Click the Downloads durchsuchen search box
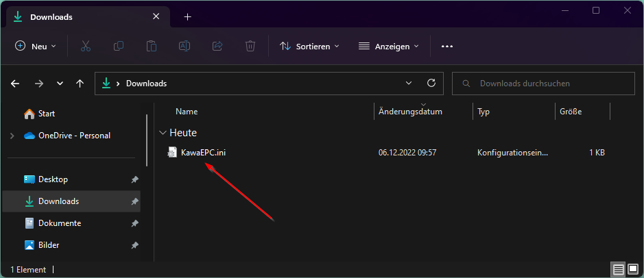This screenshot has height=278, width=644. tap(543, 84)
